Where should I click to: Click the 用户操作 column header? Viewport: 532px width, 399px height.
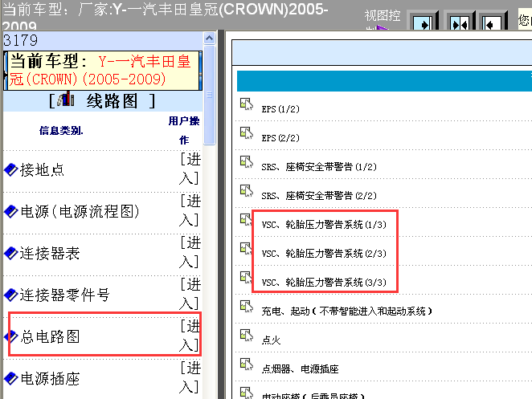click(184, 130)
